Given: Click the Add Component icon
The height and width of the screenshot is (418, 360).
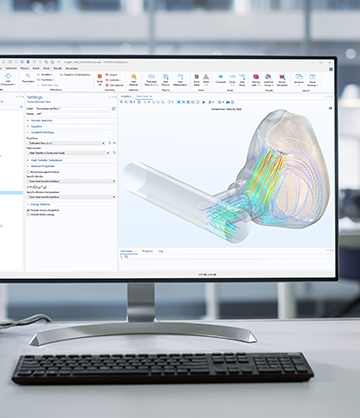Looking at the screenshot, I should (x=8, y=80).
